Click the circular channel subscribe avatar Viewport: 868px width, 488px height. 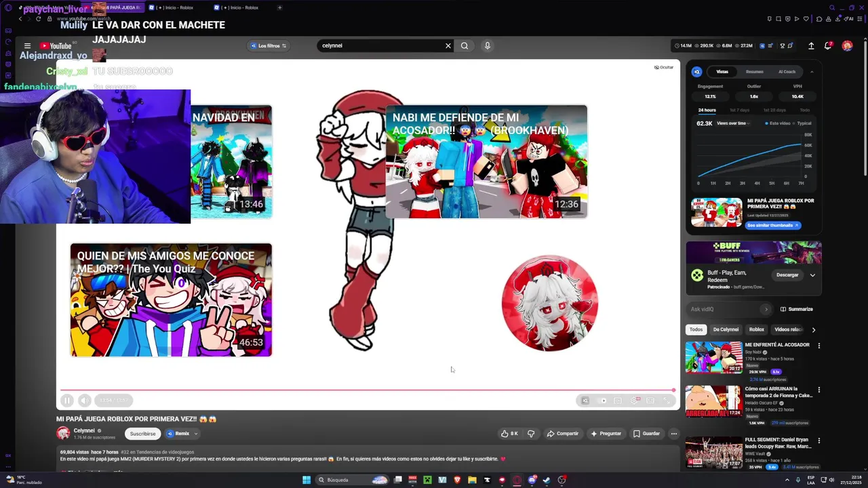(549, 303)
